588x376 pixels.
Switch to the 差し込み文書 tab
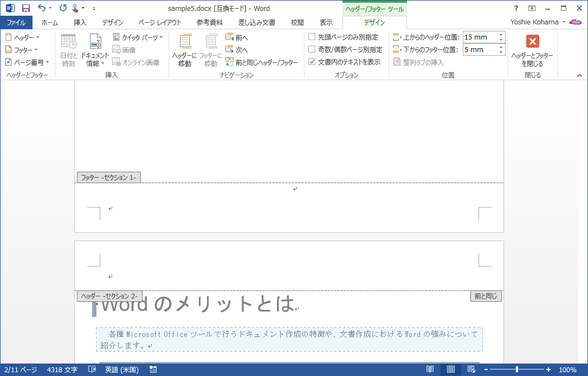click(256, 23)
